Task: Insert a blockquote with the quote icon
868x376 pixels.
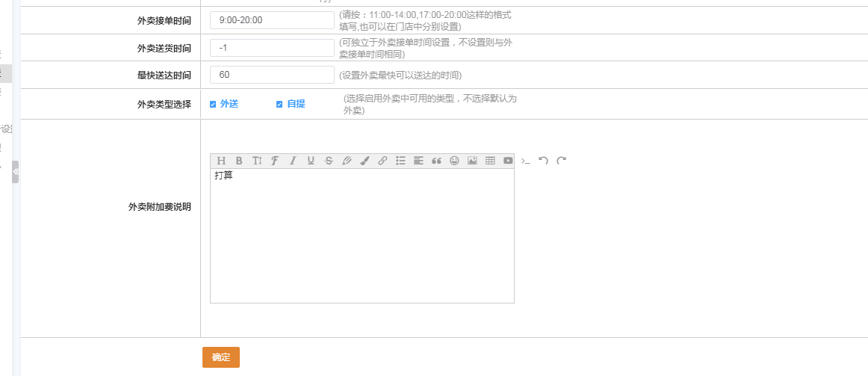Action: coord(436,161)
